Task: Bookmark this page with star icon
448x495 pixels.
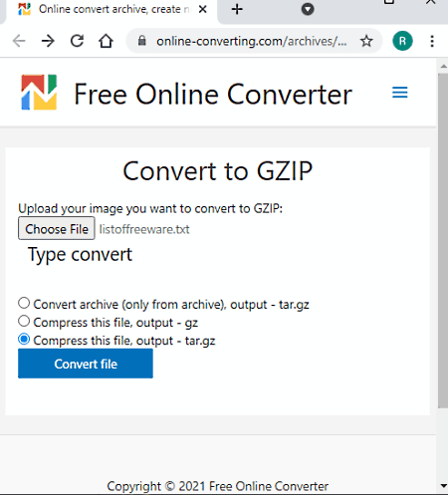Action: pyautogui.click(x=366, y=41)
